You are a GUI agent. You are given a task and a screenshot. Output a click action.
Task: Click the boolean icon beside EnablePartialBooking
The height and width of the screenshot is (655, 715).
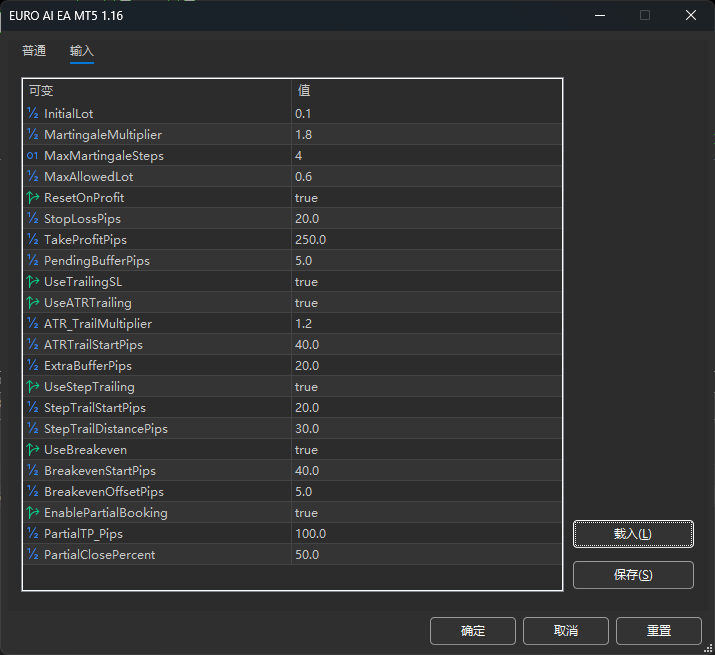point(33,513)
